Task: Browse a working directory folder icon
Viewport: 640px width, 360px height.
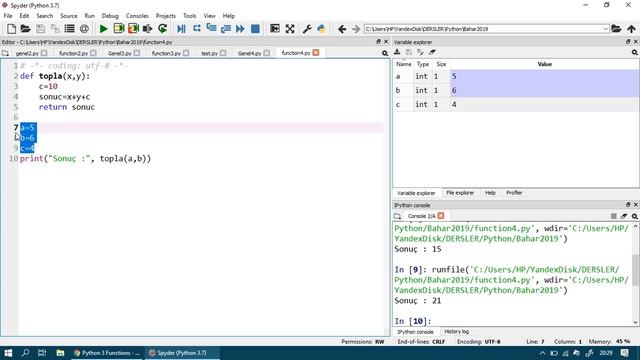Action: (616, 29)
